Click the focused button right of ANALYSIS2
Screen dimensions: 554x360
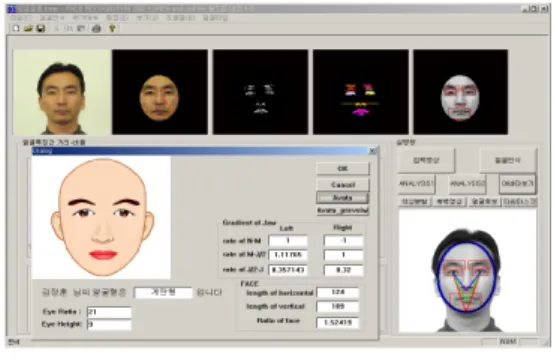click(517, 184)
